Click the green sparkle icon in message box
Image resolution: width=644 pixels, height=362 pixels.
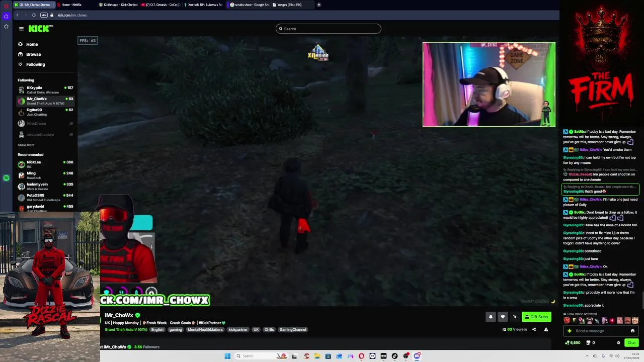[570, 331]
